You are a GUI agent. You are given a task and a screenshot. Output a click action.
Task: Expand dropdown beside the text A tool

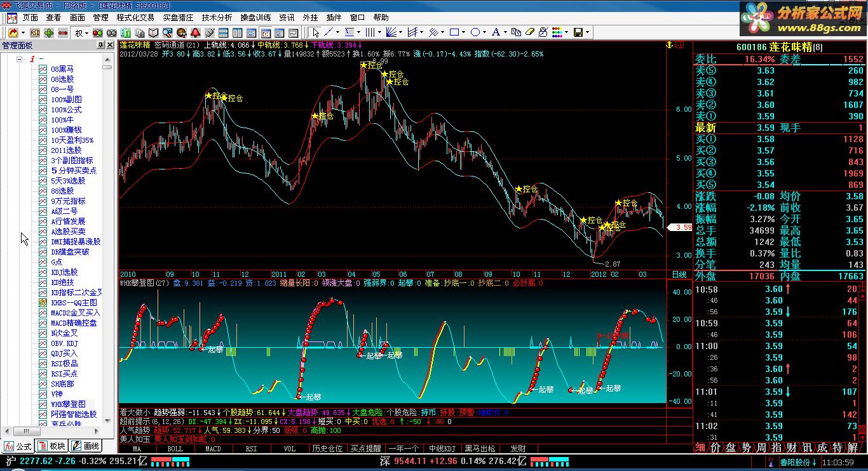[x=505, y=32]
